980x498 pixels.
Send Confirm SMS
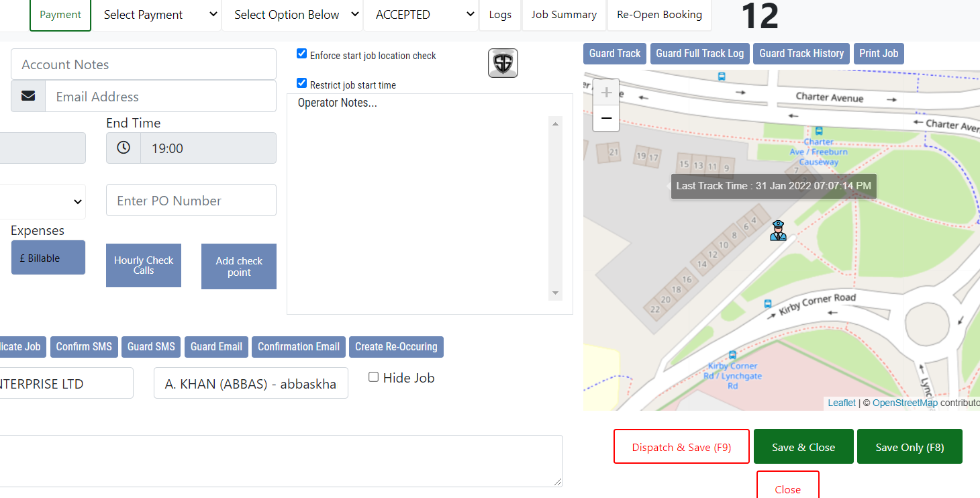[84, 347]
